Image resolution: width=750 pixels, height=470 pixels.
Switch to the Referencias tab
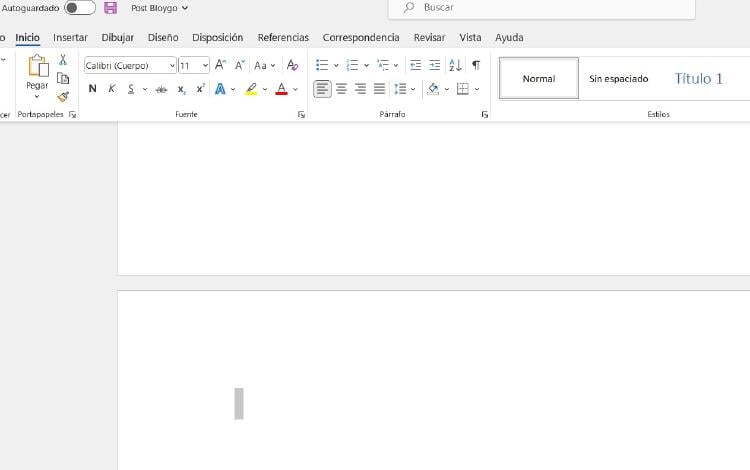point(283,37)
